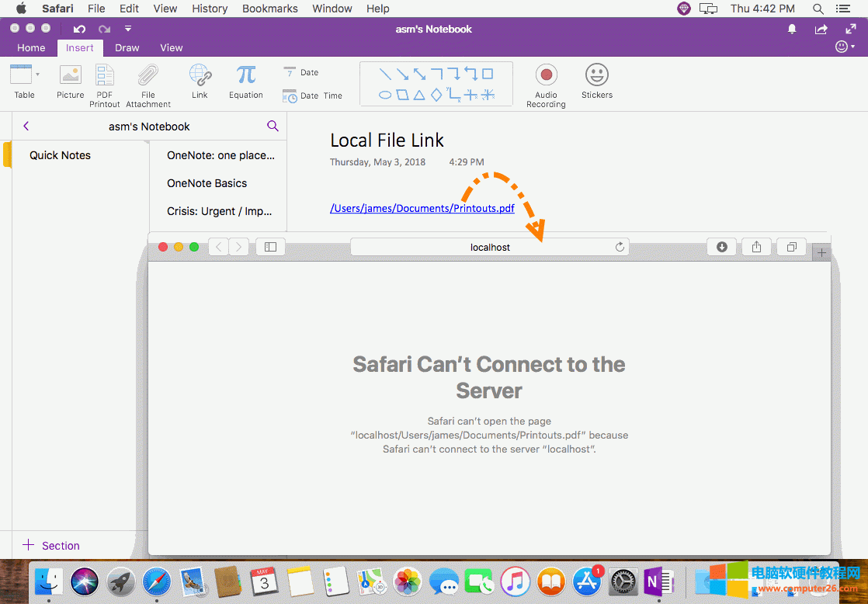Screen dimensions: 868x604
Task: Start an Audio Recording
Action: click(546, 82)
